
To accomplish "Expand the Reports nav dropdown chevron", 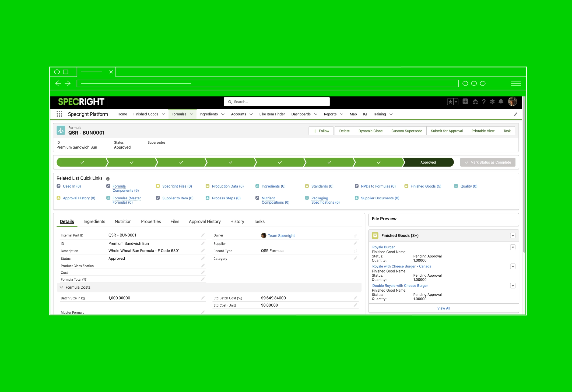I will click(x=342, y=114).
